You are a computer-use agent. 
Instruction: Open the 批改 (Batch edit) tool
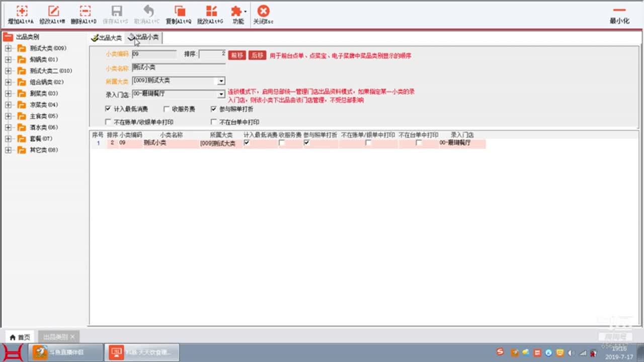[210, 12]
